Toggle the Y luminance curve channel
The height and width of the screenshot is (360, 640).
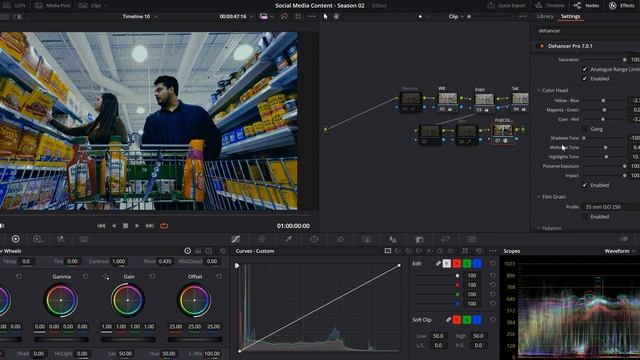447,264
